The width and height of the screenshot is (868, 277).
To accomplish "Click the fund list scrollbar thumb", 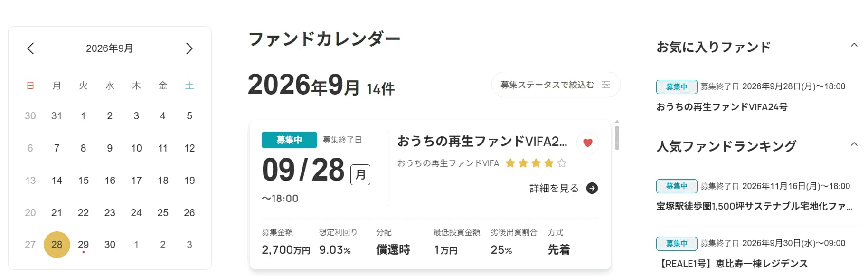I will coord(617,138).
